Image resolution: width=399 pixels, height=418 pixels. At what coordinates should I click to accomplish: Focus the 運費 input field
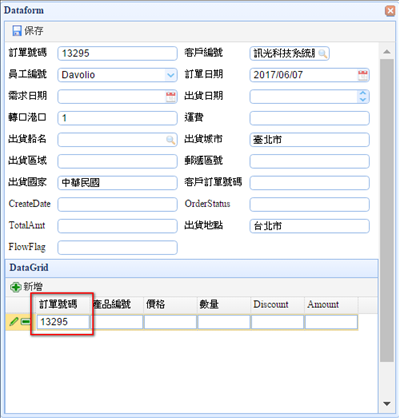coord(310,118)
